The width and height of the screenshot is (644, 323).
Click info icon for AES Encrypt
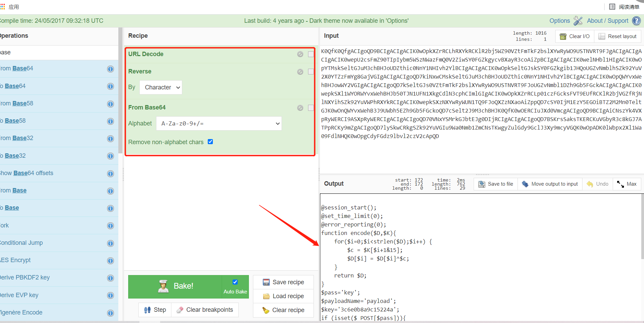111,261
